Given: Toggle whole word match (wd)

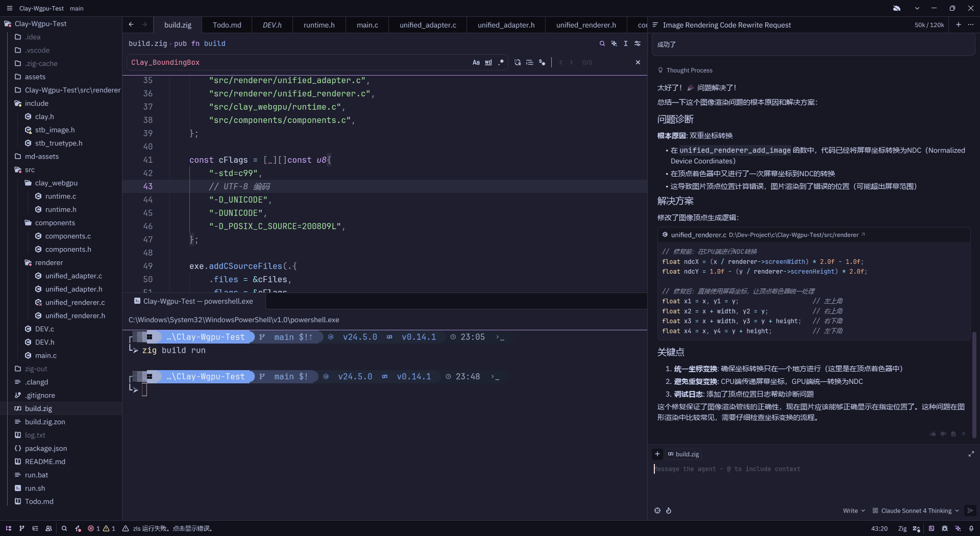Looking at the screenshot, I should pyautogui.click(x=488, y=62).
